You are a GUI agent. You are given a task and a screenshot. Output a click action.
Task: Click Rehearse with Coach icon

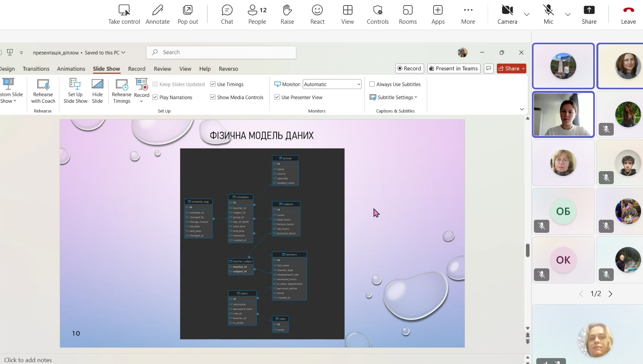[43, 91]
